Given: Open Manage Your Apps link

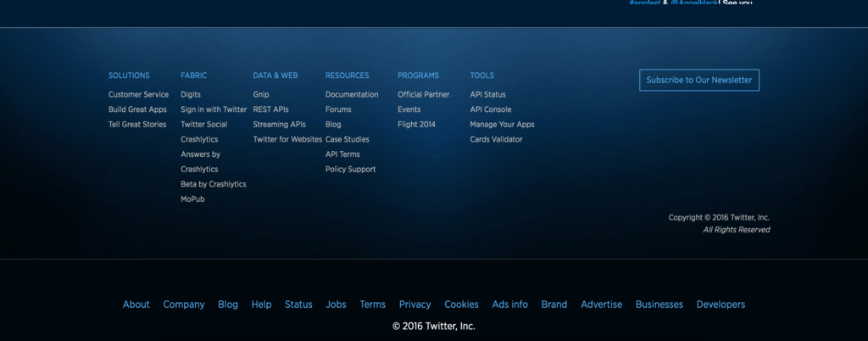Looking at the screenshot, I should tap(502, 125).
